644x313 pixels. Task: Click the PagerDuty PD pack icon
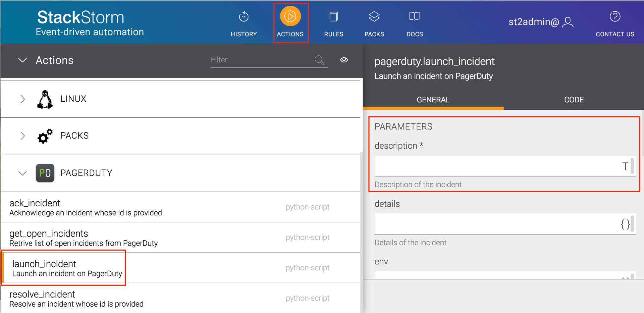pyautogui.click(x=45, y=173)
